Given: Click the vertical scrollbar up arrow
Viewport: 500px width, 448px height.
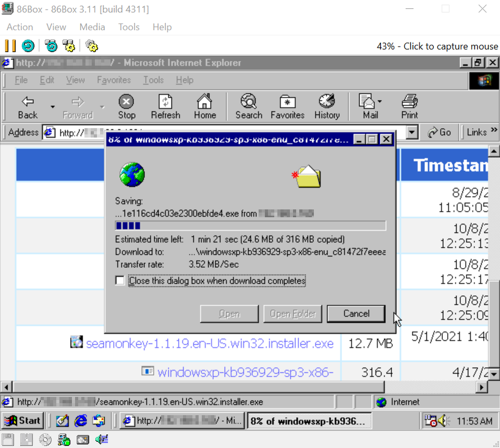Looking at the screenshot, I should pos(494,151).
